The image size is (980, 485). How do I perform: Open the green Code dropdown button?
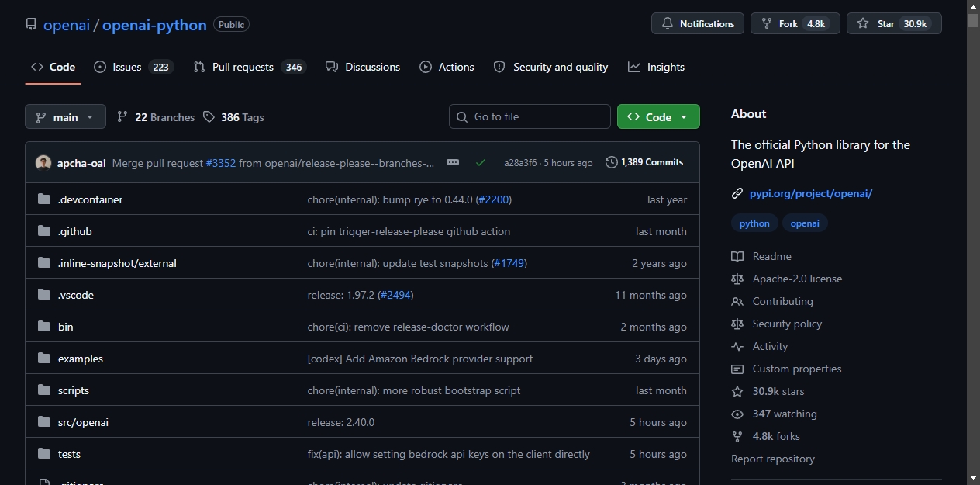[658, 116]
